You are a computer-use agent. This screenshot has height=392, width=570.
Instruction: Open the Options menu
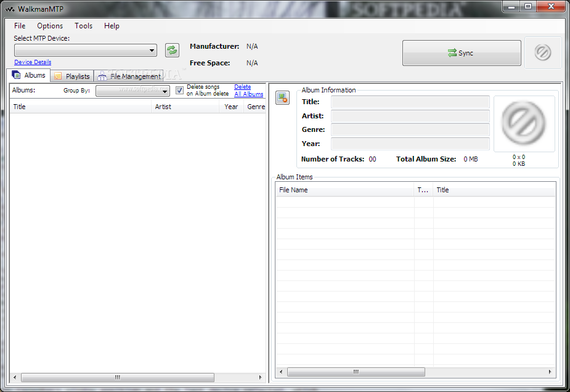(50, 26)
